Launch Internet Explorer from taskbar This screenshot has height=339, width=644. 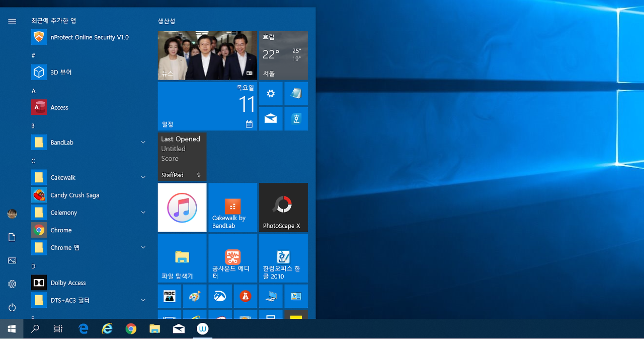click(107, 329)
